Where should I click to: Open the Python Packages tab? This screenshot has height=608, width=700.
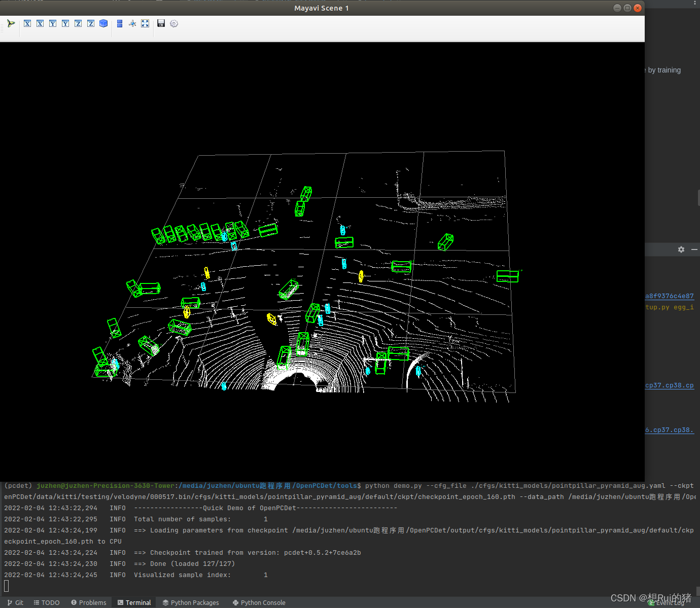tap(191, 602)
